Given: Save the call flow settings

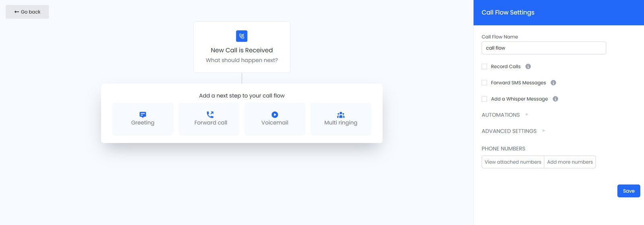Looking at the screenshot, I should point(629,191).
